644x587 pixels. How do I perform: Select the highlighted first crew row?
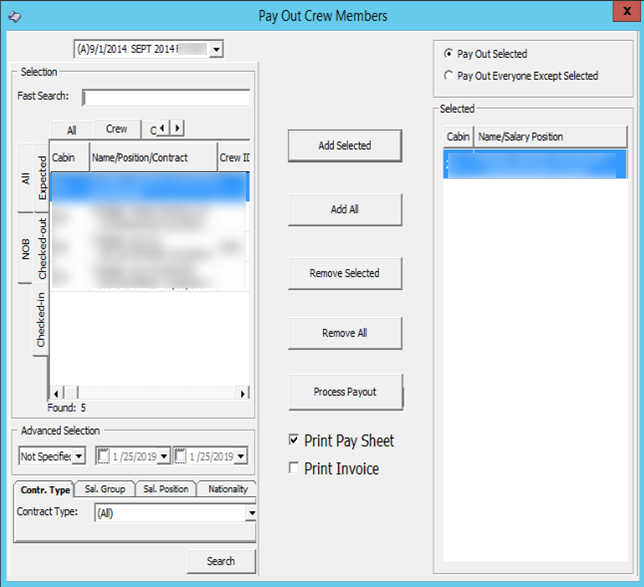(x=150, y=186)
